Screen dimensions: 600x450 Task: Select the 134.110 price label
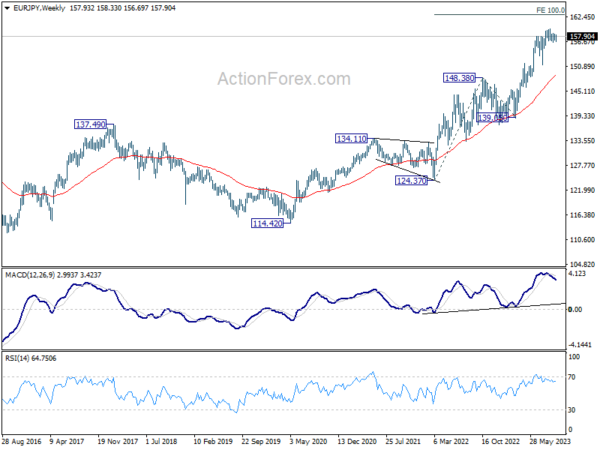(351, 139)
